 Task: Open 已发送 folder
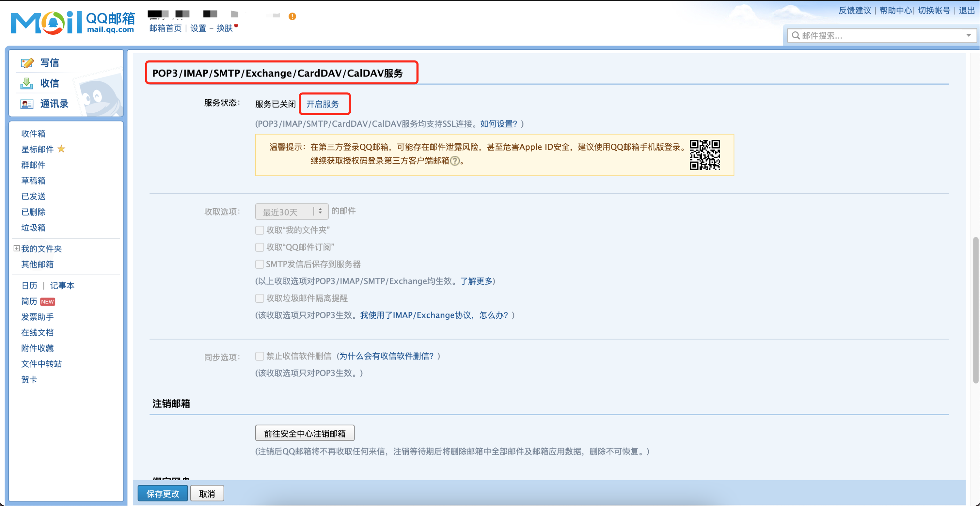(x=33, y=196)
